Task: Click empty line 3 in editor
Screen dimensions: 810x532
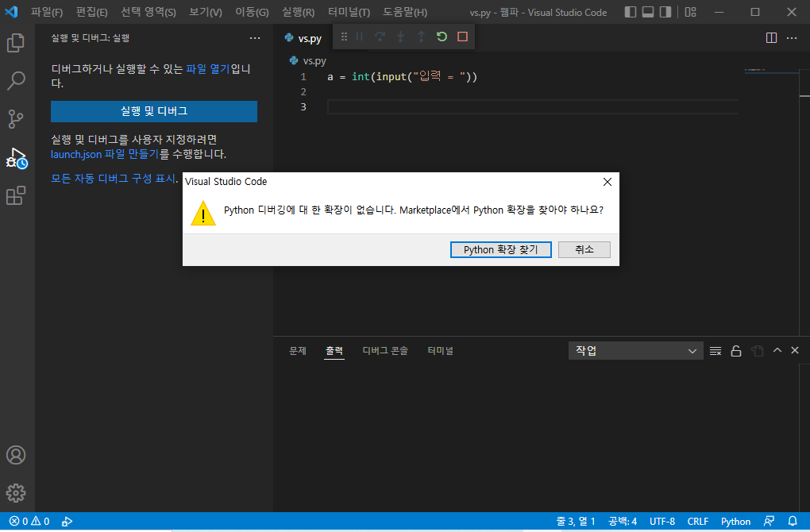Action: [533, 107]
